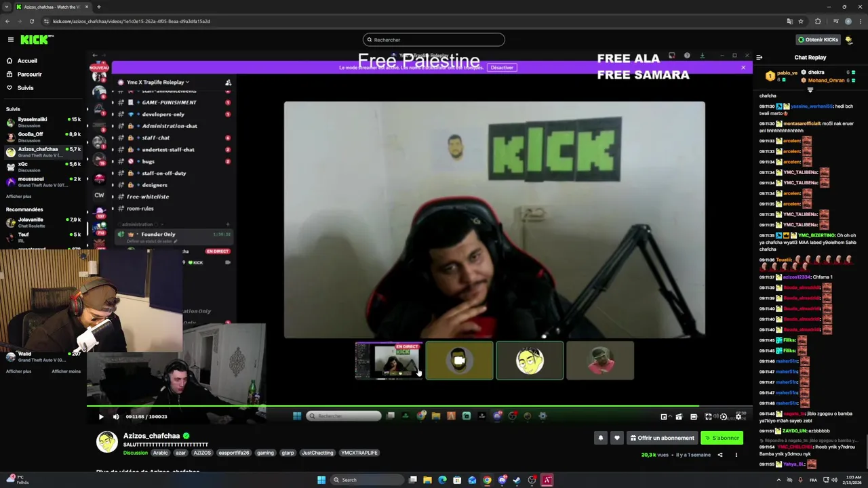The image size is (868, 488).
Task: Click username yassine_werhani55 in chat
Action: click(812, 106)
